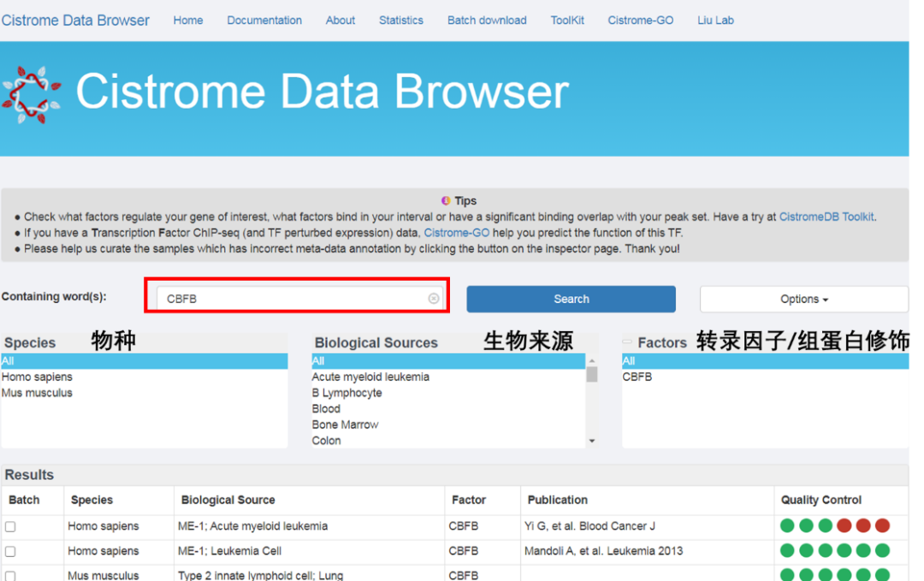Viewport: 924px width, 581px height.
Task: Clear the search field with the x icon
Action: point(434,298)
